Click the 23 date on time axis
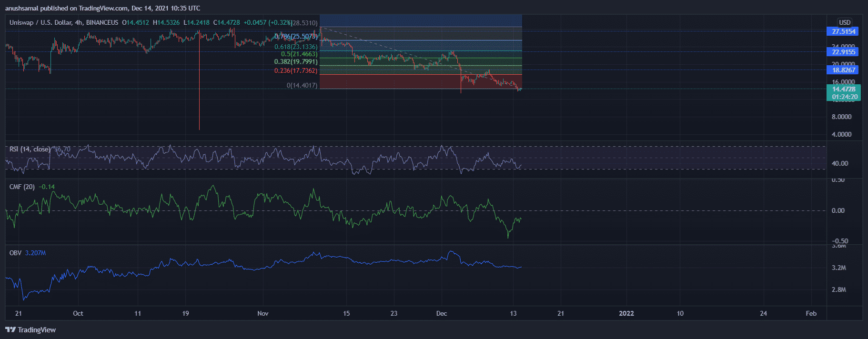This screenshot has height=339, width=868. tap(394, 313)
